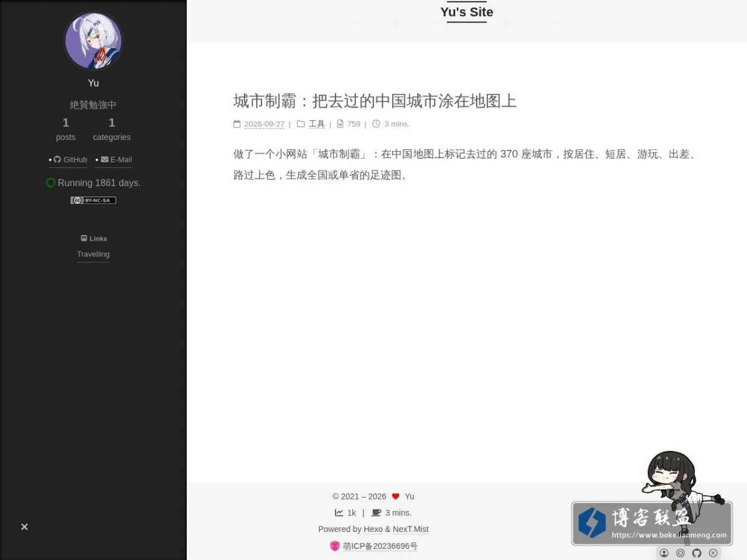Click the pink Moe ICP badge icon

335,546
